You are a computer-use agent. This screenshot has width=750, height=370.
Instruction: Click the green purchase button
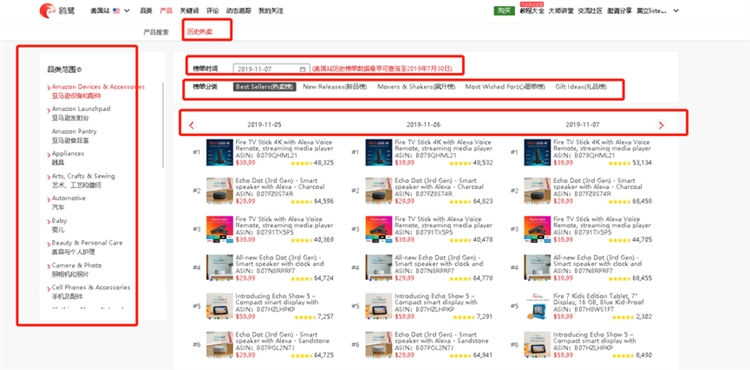[x=504, y=11]
